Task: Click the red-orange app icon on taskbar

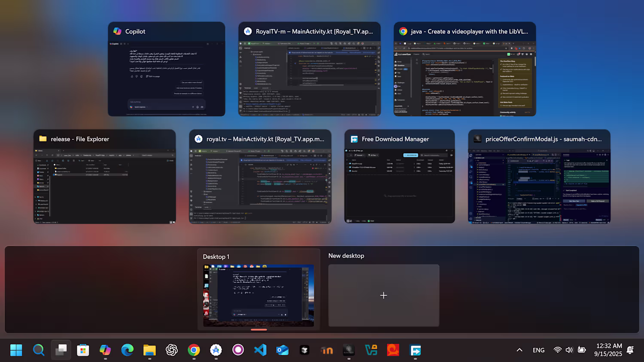Action: click(393, 350)
